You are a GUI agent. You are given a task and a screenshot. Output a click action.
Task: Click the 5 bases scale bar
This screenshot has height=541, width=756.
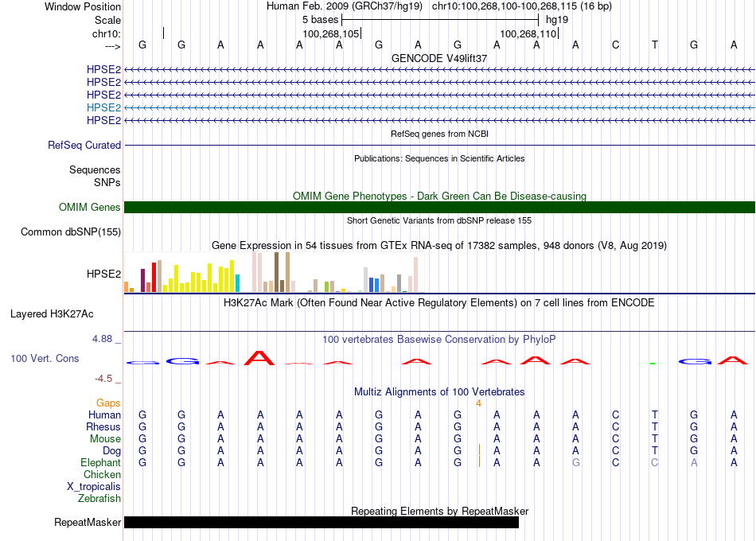440,20
